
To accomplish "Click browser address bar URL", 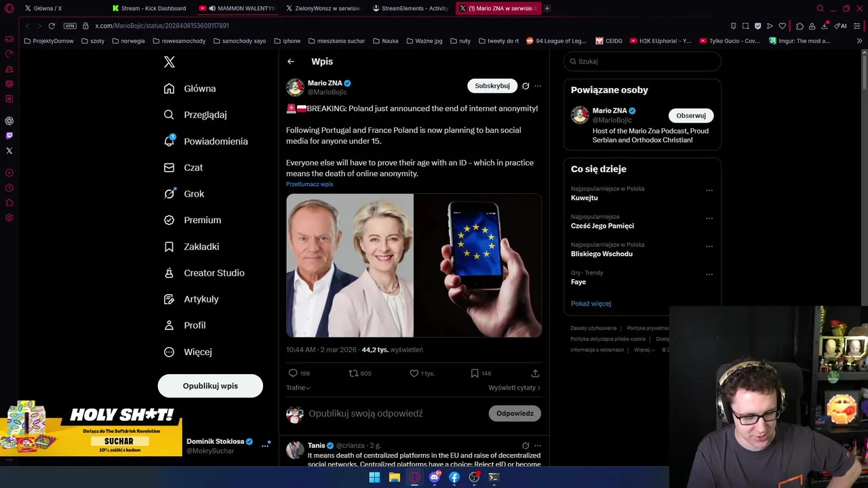I will 162,26.
